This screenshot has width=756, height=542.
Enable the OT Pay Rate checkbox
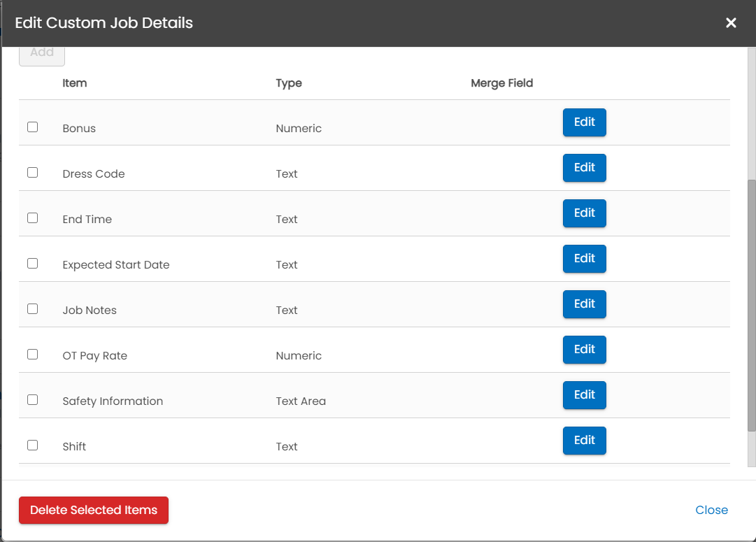pos(32,355)
